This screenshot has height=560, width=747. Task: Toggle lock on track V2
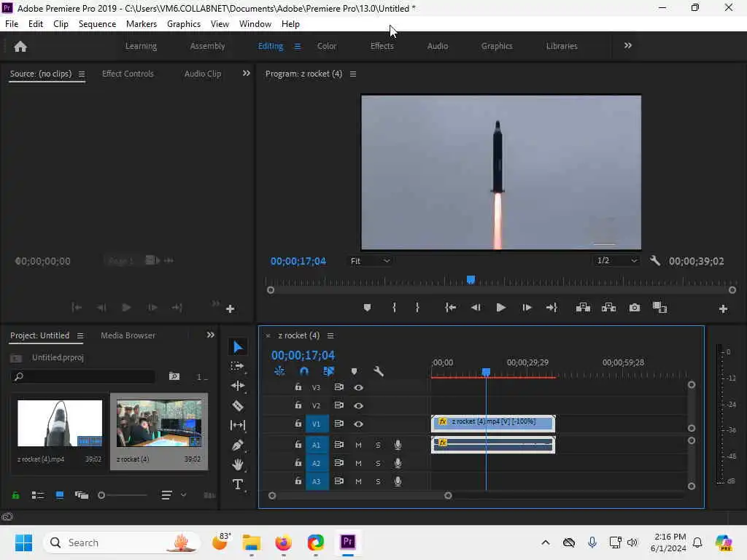point(298,405)
